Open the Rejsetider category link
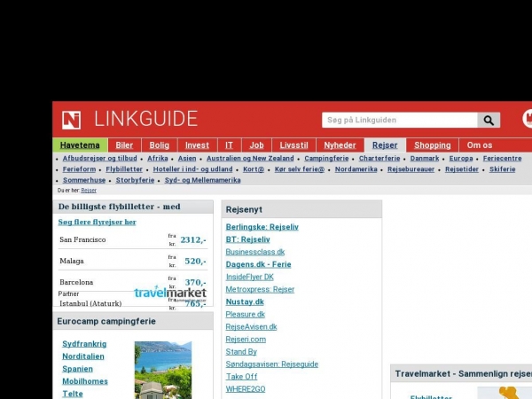Screen dimensions: 532x399 462,169
